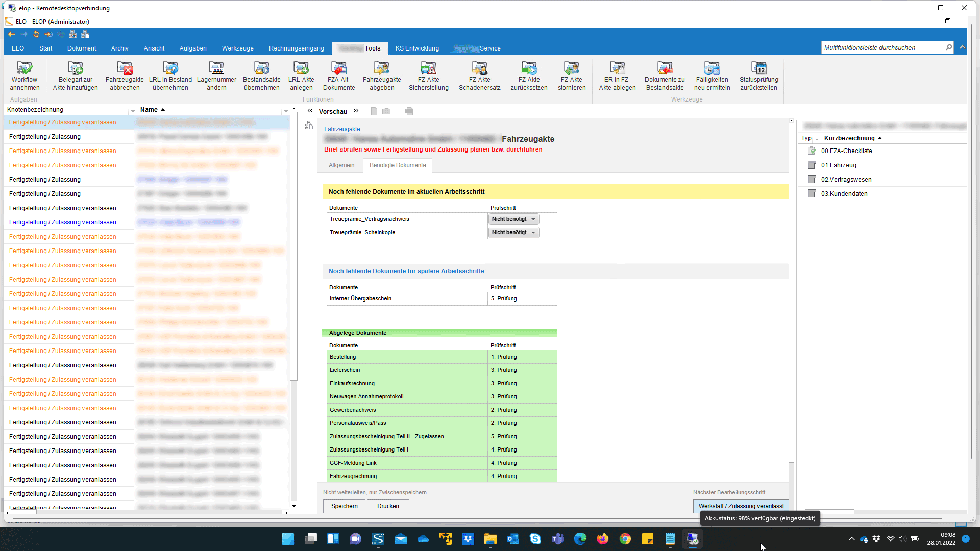Open the Typ column dropdown arrow

817,139
